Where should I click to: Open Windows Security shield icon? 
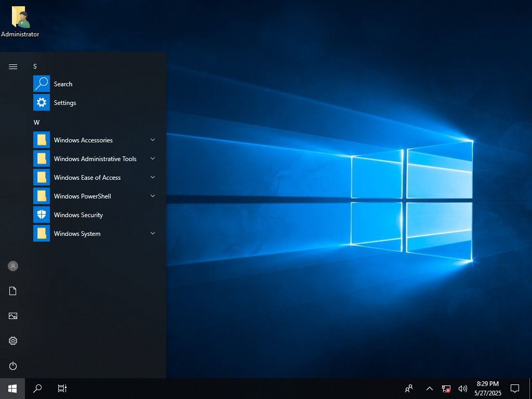point(42,215)
